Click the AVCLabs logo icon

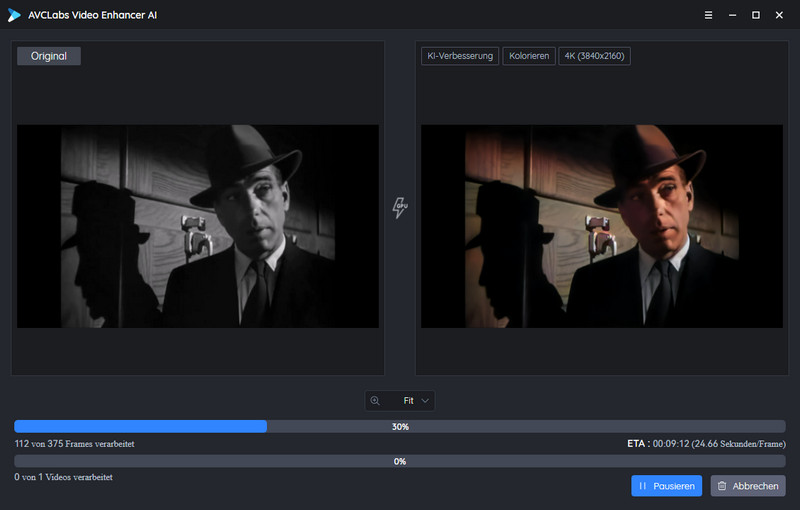tap(14, 15)
